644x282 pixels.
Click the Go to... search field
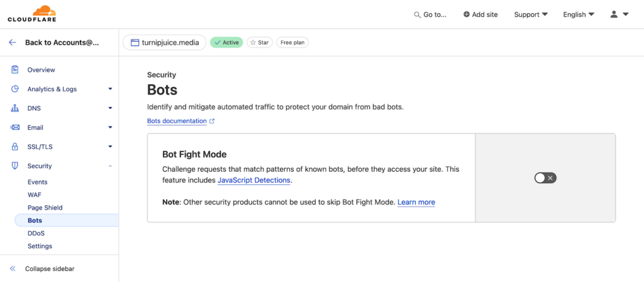[x=430, y=14]
